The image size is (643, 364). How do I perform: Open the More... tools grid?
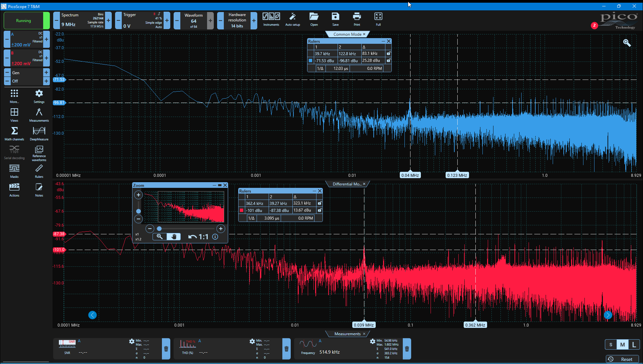14,96
